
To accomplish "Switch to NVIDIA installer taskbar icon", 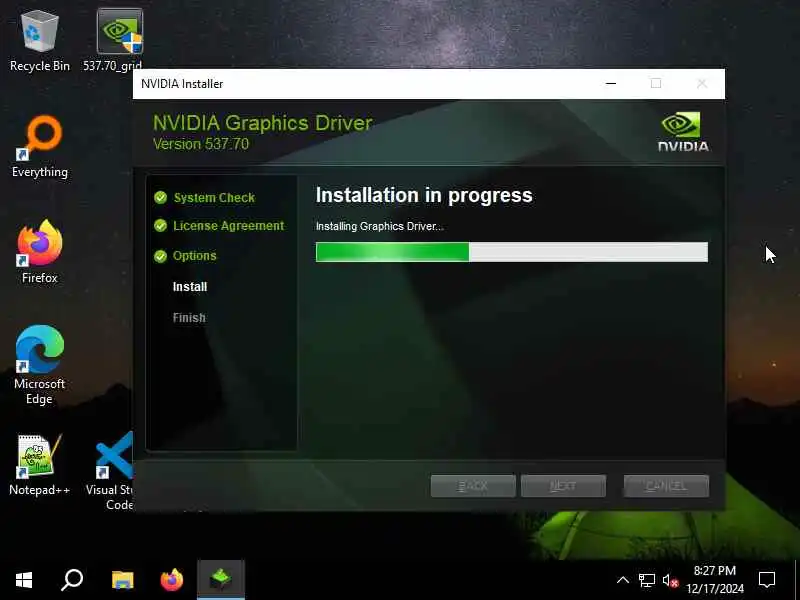I will [x=221, y=580].
